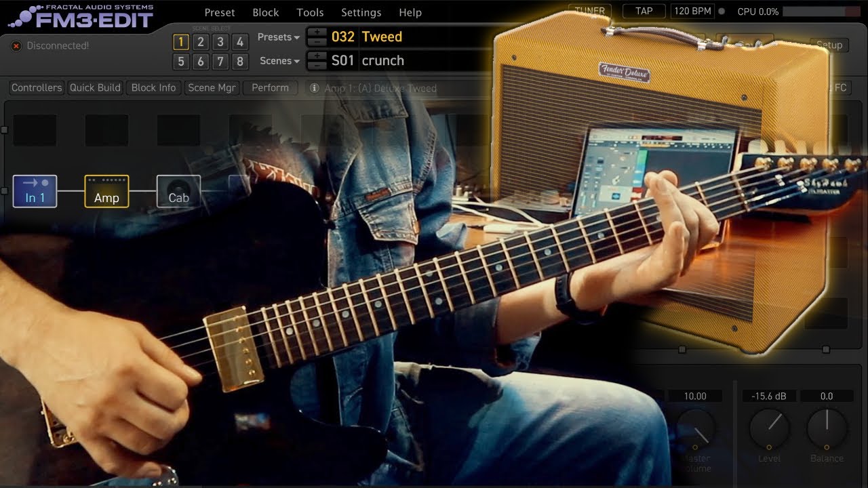Select scene 7 button
The height and width of the screenshot is (488, 868).
point(220,62)
